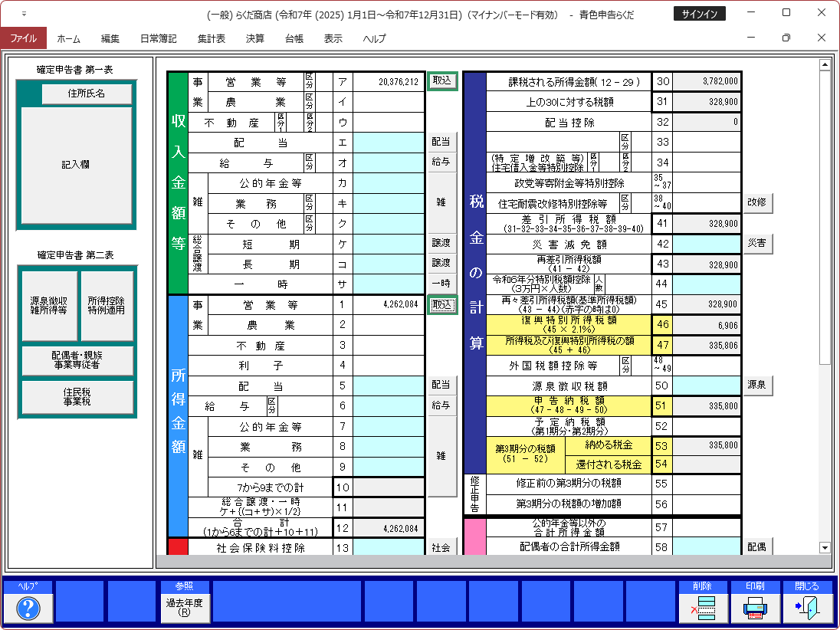
Task: Click the 災害 button next to row 42
Action: [757, 244]
